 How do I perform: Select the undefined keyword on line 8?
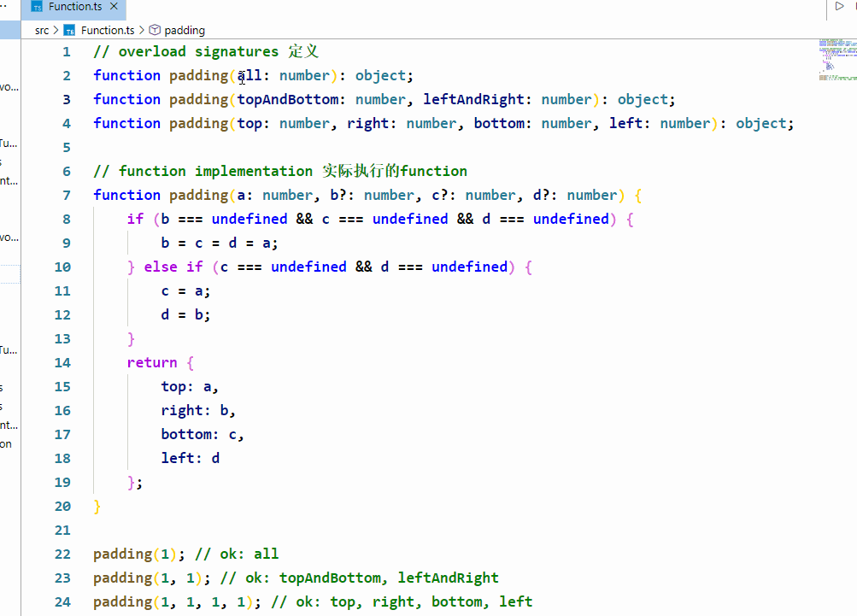249,219
